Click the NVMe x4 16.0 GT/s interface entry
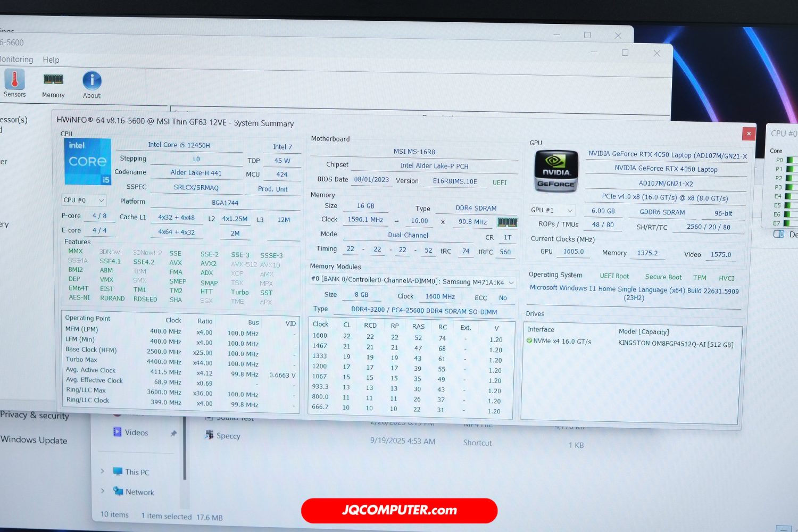This screenshot has height=532, width=798. (x=562, y=341)
